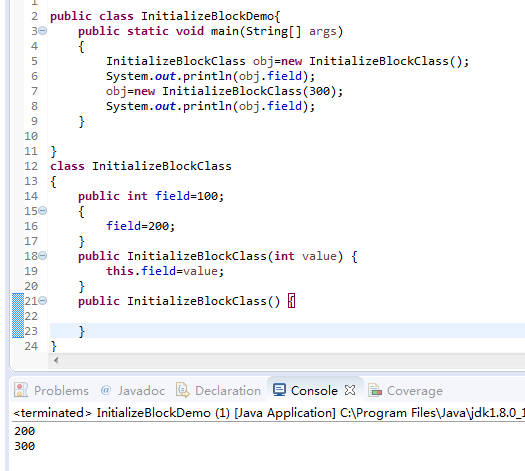Click 'main(String[] args)' on line 3
525x471 pixels.
coord(277,31)
